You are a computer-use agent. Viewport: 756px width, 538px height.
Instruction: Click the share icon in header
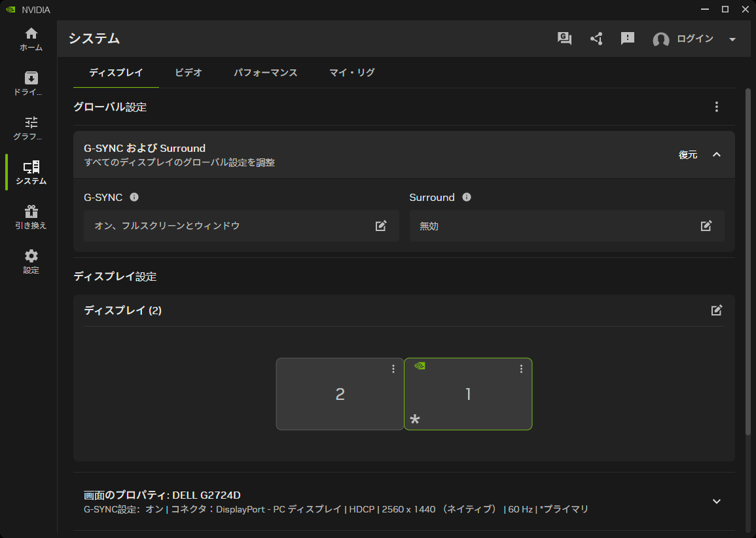(596, 39)
